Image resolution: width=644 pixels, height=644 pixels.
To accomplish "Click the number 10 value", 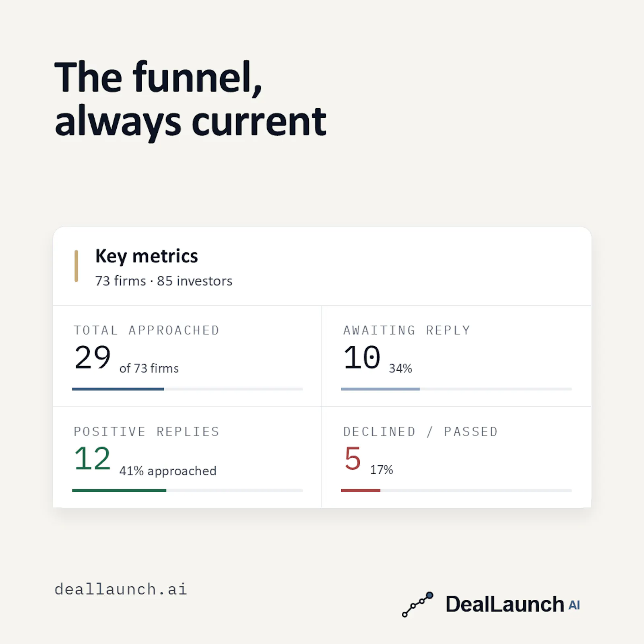I will 362,357.
